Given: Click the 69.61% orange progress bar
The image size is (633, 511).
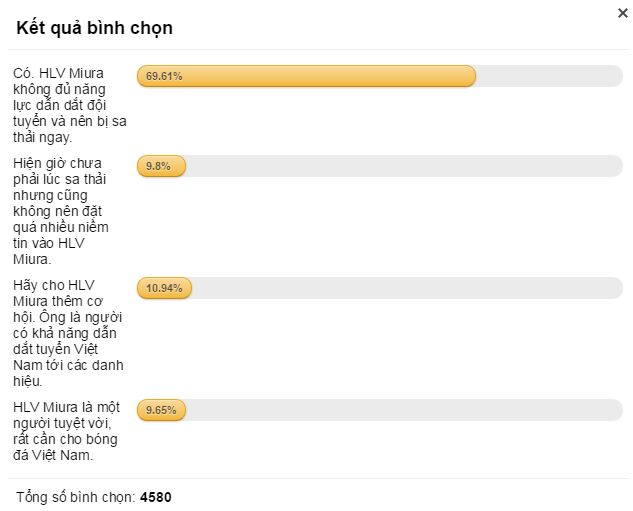Looking at the screenshot, I should [x=306, y=76].
